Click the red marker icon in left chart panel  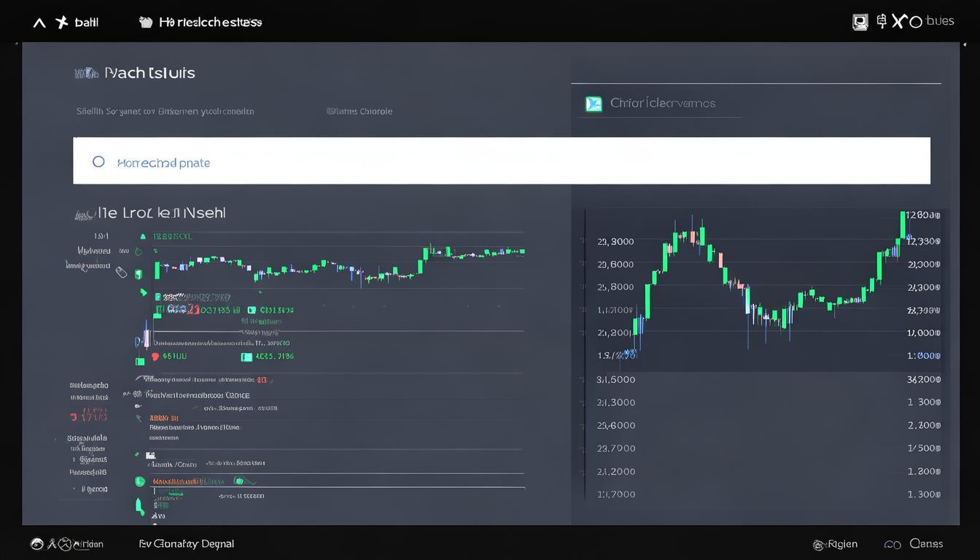click(155, 357)
